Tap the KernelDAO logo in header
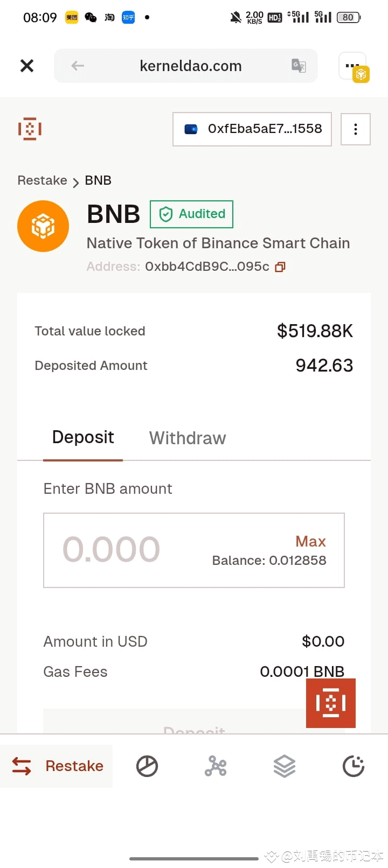The image size is (388, 868). 30,129
